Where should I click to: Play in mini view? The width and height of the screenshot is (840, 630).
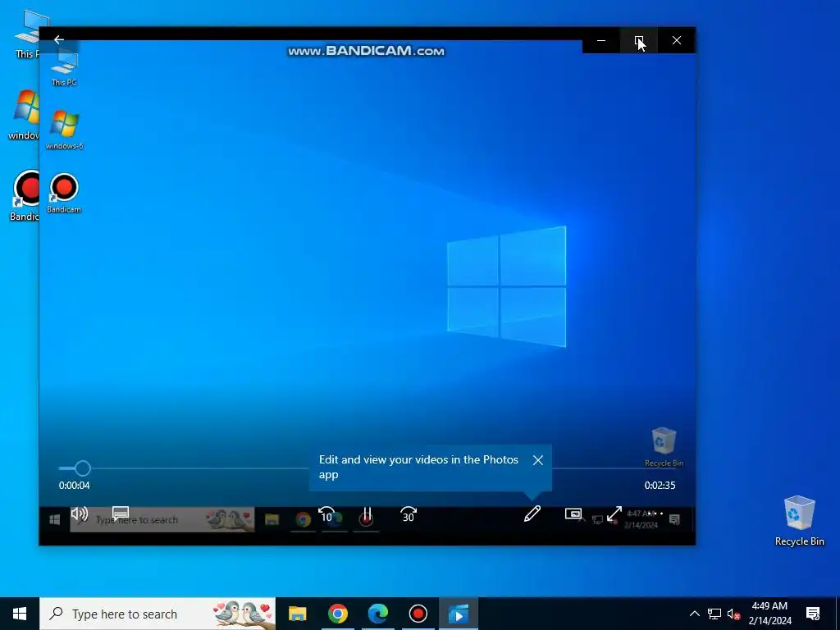(x=573, y=514)
